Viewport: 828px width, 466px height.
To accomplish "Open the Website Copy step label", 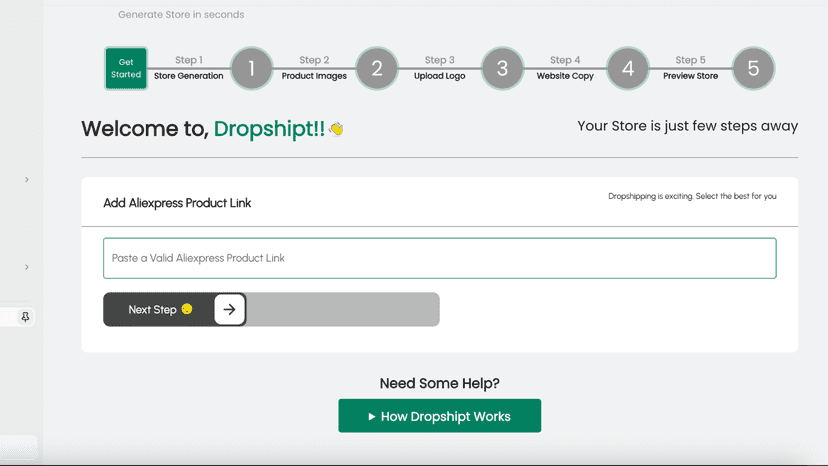I will tap(565, 76).
